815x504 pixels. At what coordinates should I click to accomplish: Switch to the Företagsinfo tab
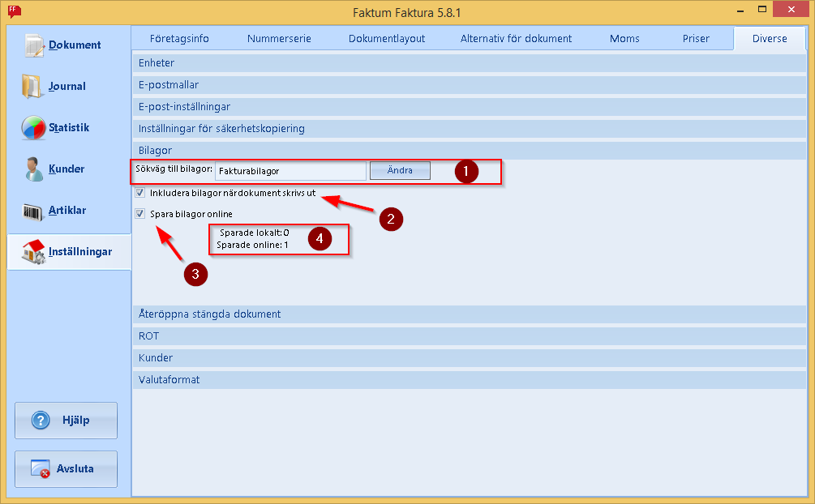pos(179,38)
